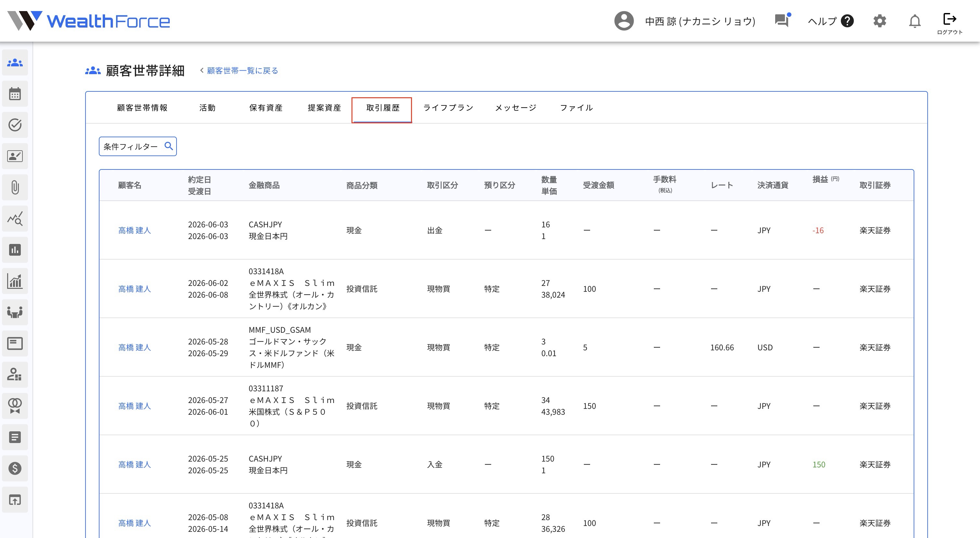Open the notifications bell

915,21
